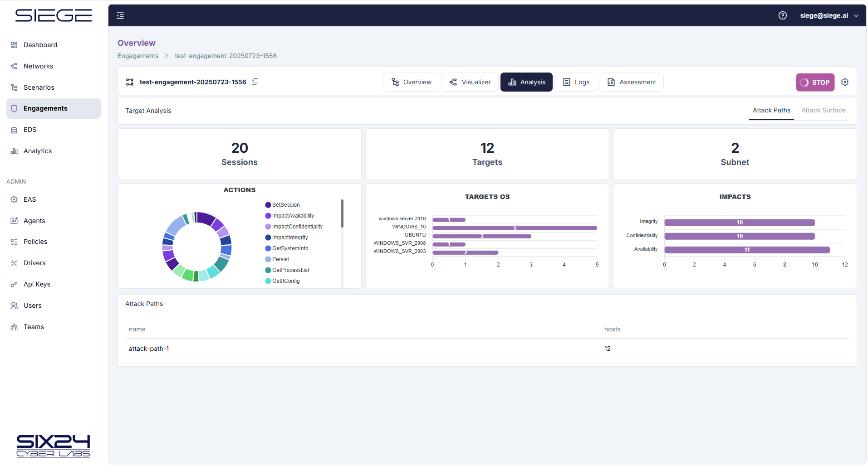Switch to the Attack Surface view
The image size is (868, 466).
pos(823,110)
